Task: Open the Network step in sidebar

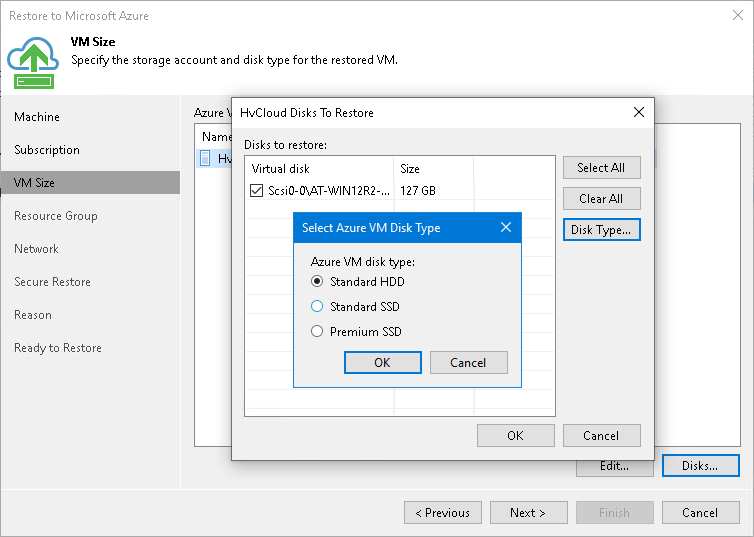Action: [x=36, y=249]
